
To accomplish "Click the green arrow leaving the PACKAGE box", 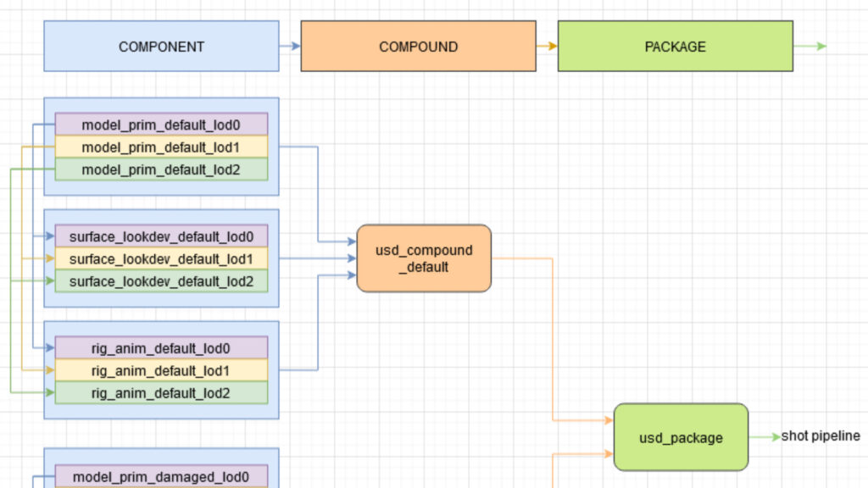I will (810, 47).
